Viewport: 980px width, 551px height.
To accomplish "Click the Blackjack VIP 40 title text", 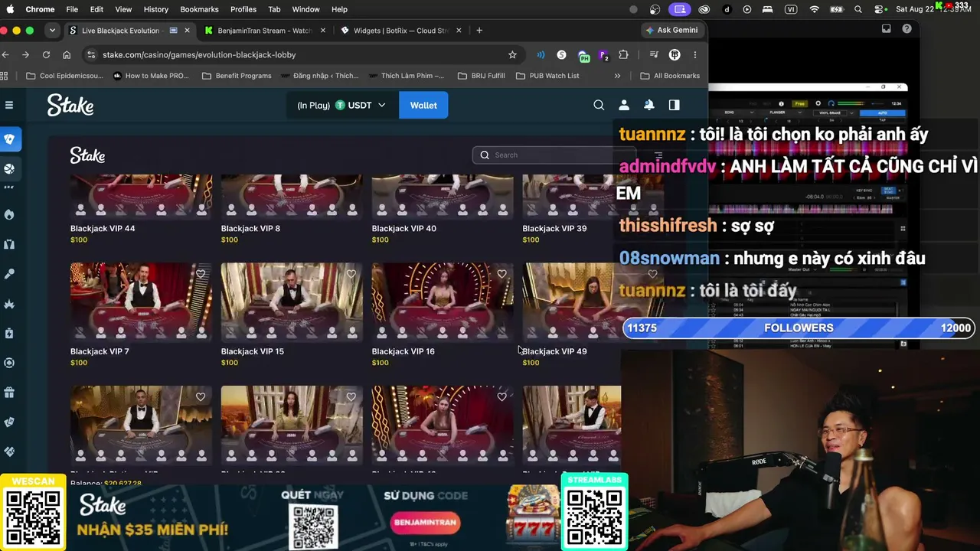I will pos(403,228).
